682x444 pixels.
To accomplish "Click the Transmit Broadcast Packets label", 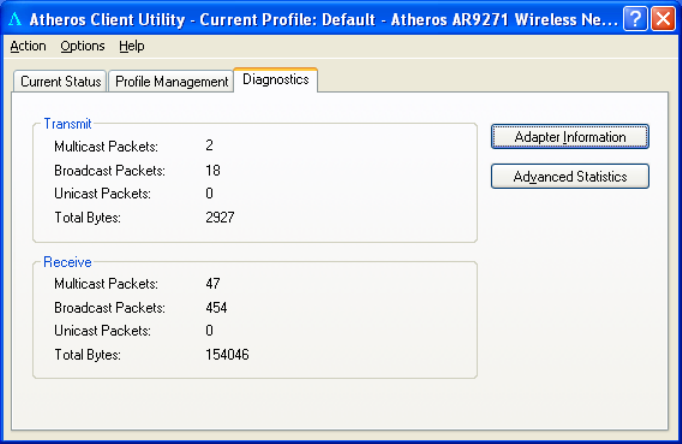I will pos(110,170).
